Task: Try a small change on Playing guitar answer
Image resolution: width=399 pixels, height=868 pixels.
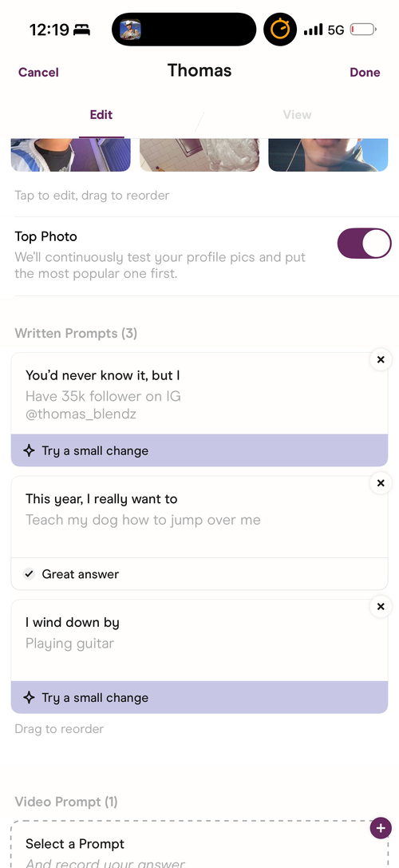Action: click(199, 697)
